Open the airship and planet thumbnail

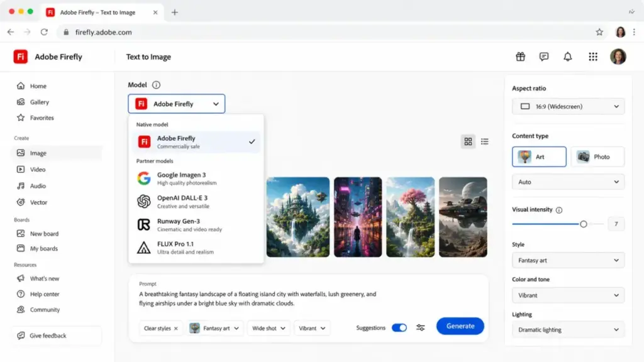[463, 217]
